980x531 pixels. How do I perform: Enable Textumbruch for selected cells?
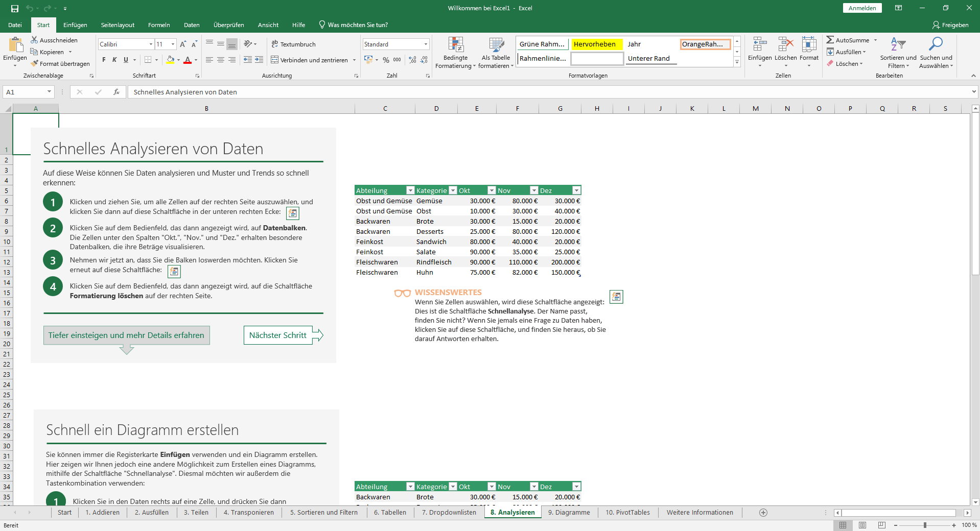[294, 44]
